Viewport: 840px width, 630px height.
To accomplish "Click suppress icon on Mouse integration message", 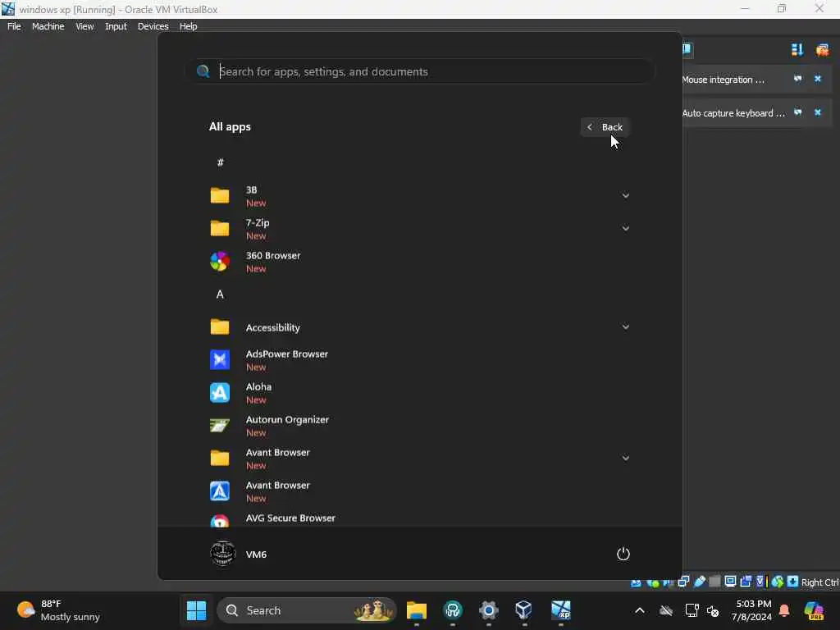I will click(797, 79).
